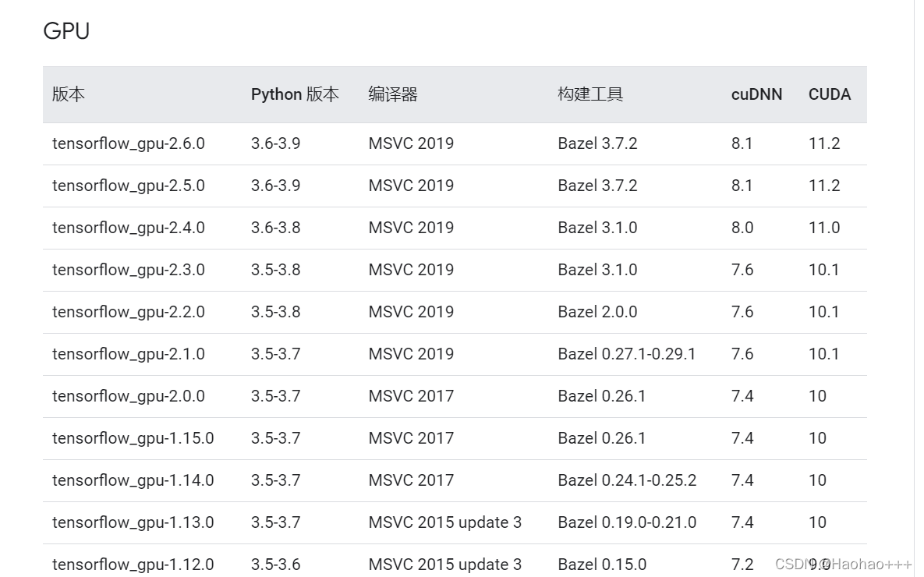This screenshot has width=924, height=577.
Task: Click the cuDNN column header
Action: pyautogui.click(x=756, y=94)
